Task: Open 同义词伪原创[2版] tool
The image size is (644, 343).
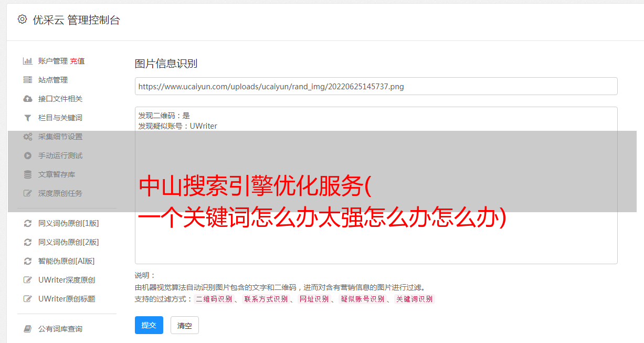Action: (x=69, y=242)
